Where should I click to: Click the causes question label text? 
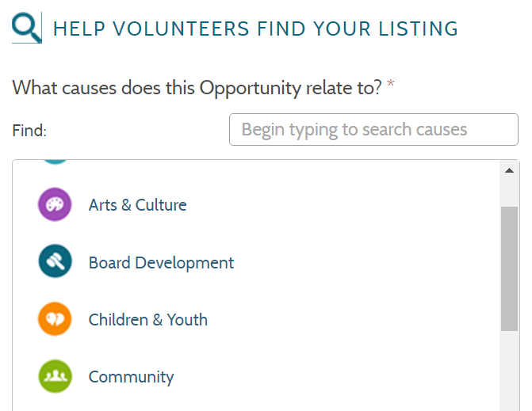pyautogui.click(x=197, y=88)
